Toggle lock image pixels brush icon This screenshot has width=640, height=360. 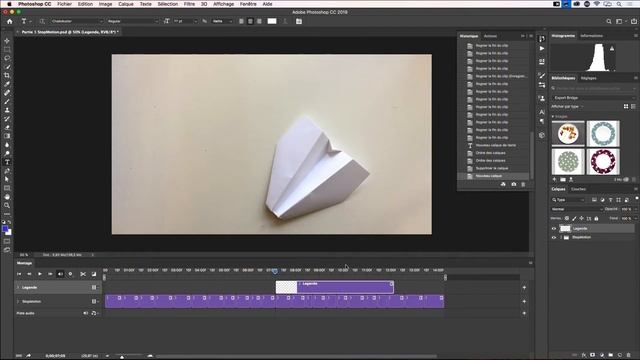[574, 218]
